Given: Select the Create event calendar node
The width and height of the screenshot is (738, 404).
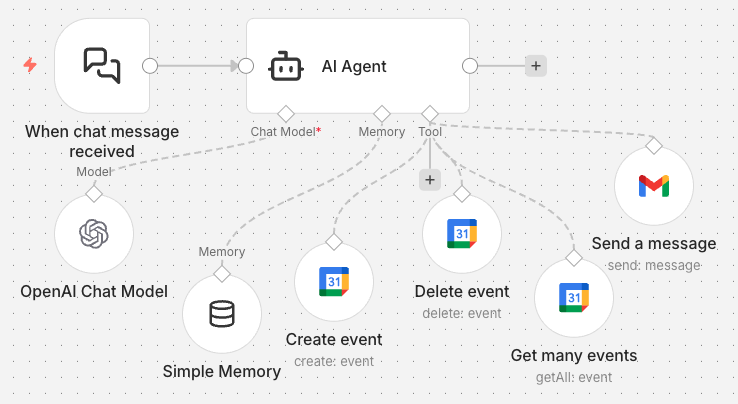Looking at the screenshot, I should 333,282.
